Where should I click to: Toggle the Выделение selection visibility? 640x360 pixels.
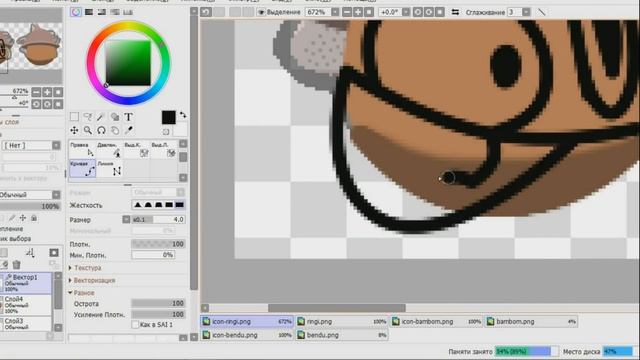click(261, 12)
